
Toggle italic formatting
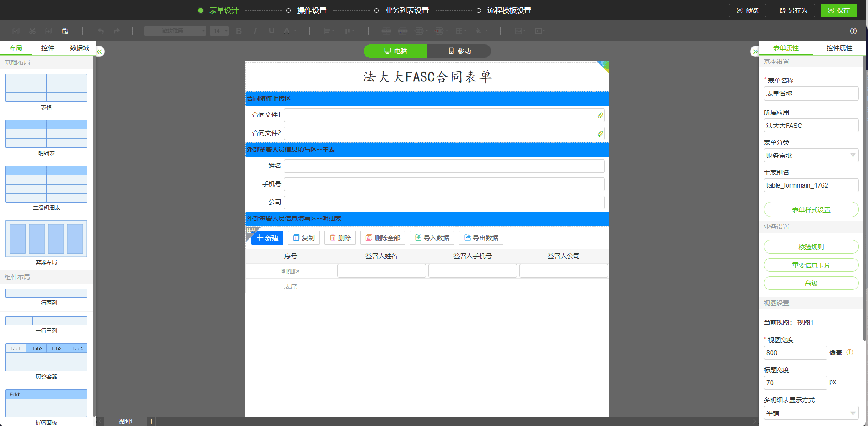(255, 31)
